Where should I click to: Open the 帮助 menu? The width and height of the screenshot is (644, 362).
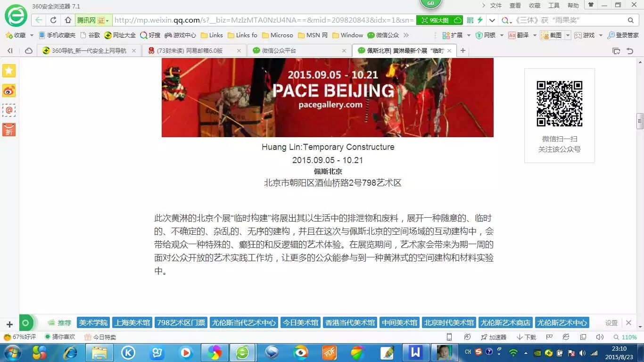pyautogui.click(x=573, y=6)
